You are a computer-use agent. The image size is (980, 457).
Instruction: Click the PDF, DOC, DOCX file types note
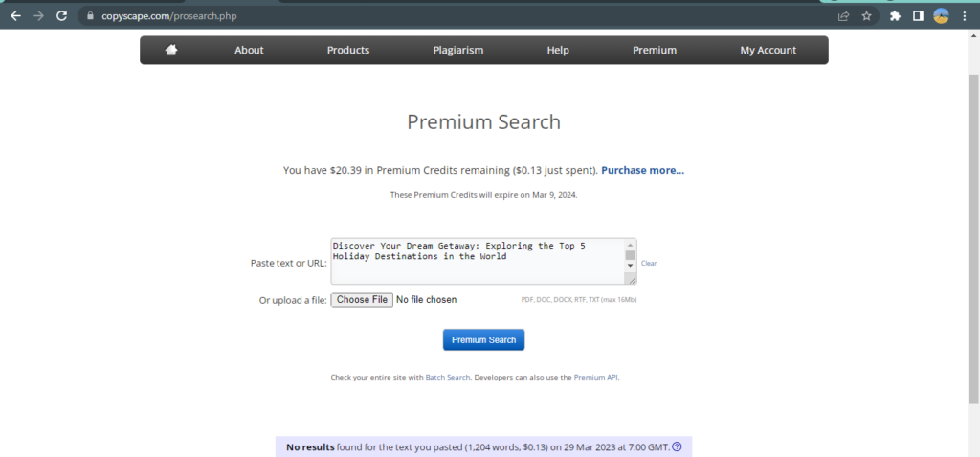pyautogui.click(x=579, y=300)
